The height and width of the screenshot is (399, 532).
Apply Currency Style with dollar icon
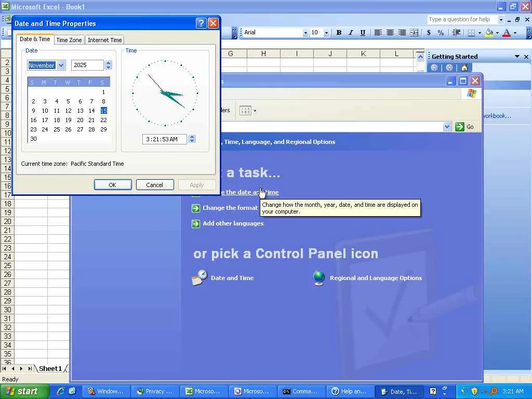pos(429,33)
